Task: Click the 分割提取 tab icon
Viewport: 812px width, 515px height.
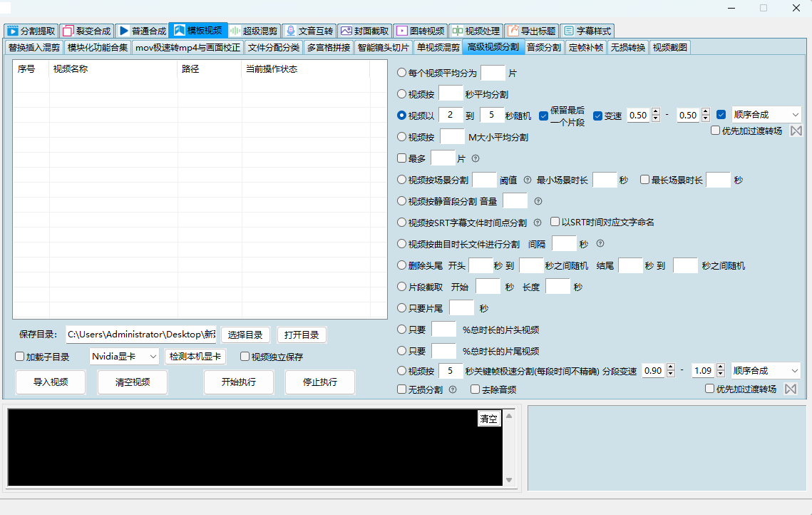Action: point(13,31)
